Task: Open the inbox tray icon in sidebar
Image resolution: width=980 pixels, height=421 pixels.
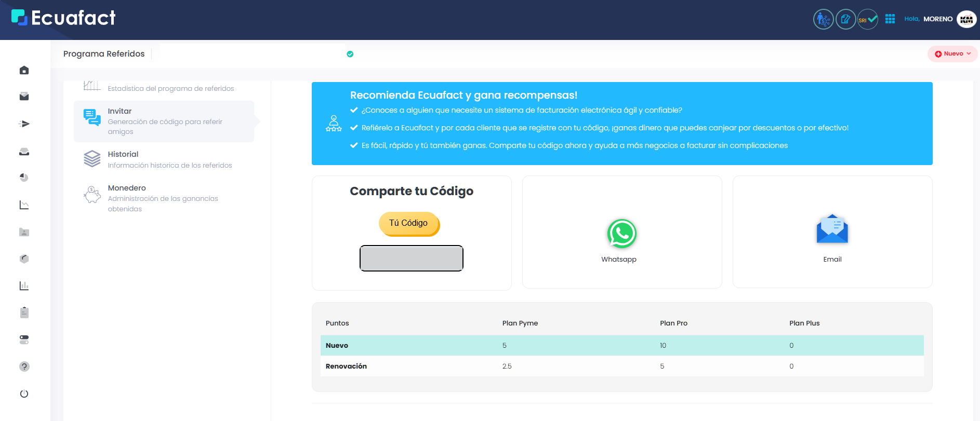Action: tap(24, 152)
